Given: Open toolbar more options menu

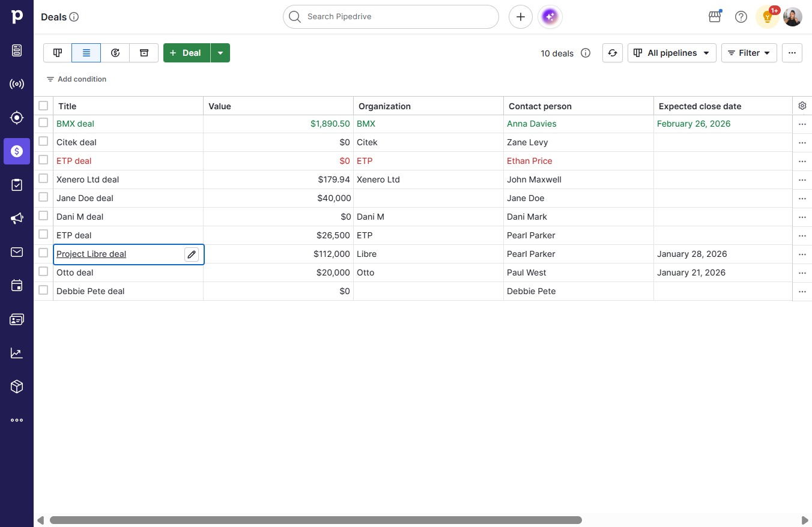Looking at the screenshot, I should pos(792,53).
